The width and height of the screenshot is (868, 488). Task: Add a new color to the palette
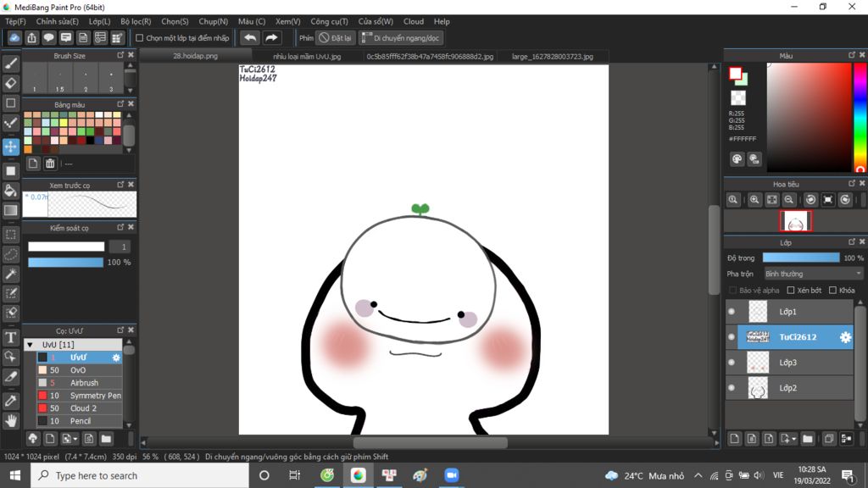pyautogui.click(x=33, y=164)
